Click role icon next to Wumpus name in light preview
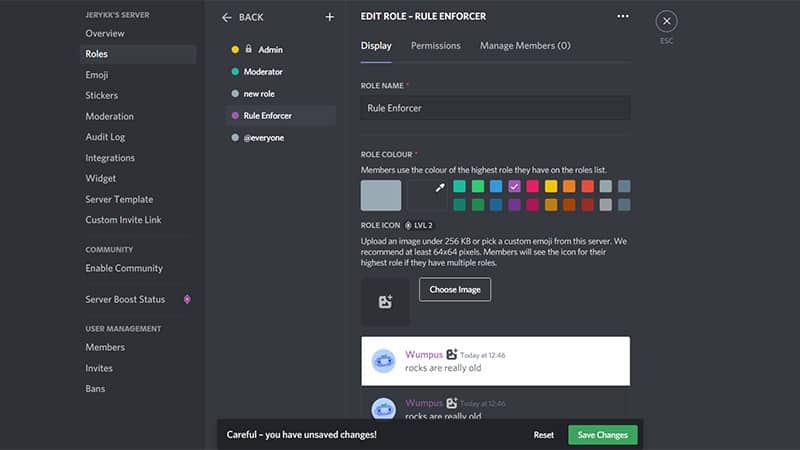The image size is (800, 450). [452, 354]
